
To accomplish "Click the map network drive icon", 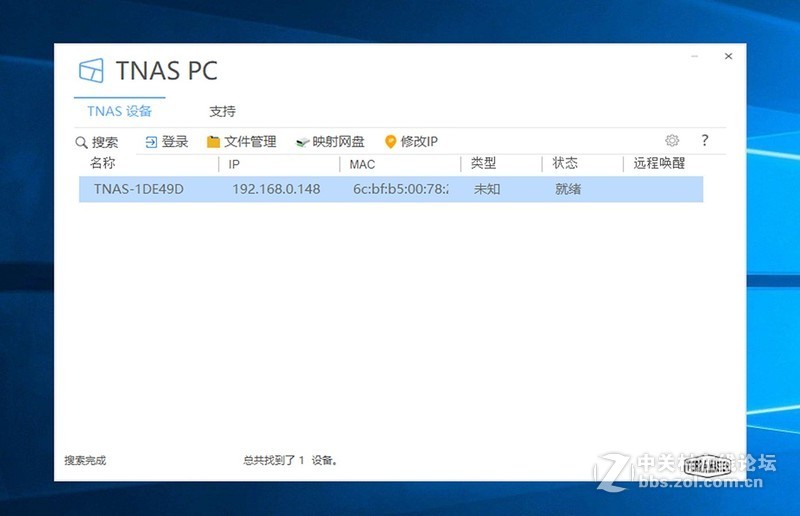I will pyautogui.click(x=303, y=142).
